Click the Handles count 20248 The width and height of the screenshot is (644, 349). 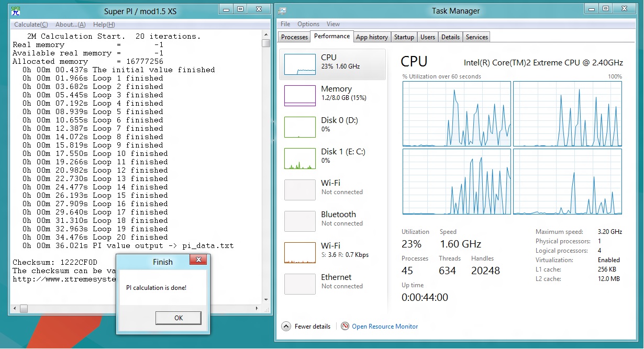tap(485, 271)
